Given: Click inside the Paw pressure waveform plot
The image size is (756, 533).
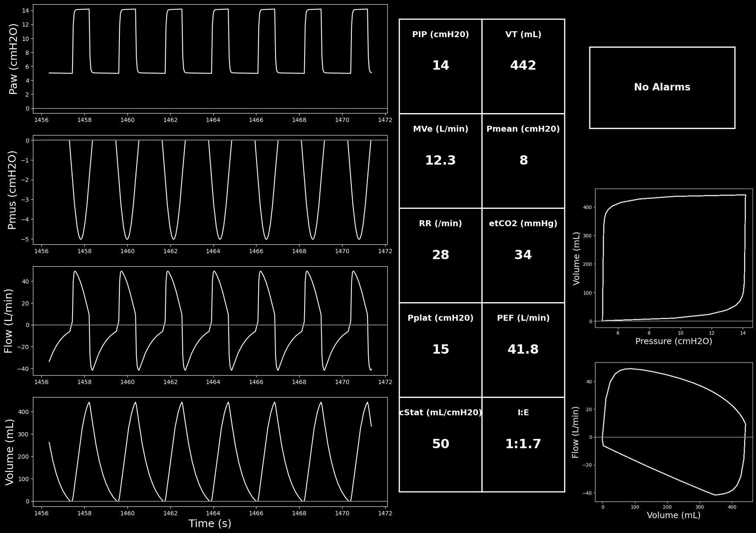Looking at the screenshot, I should [210, 59].
